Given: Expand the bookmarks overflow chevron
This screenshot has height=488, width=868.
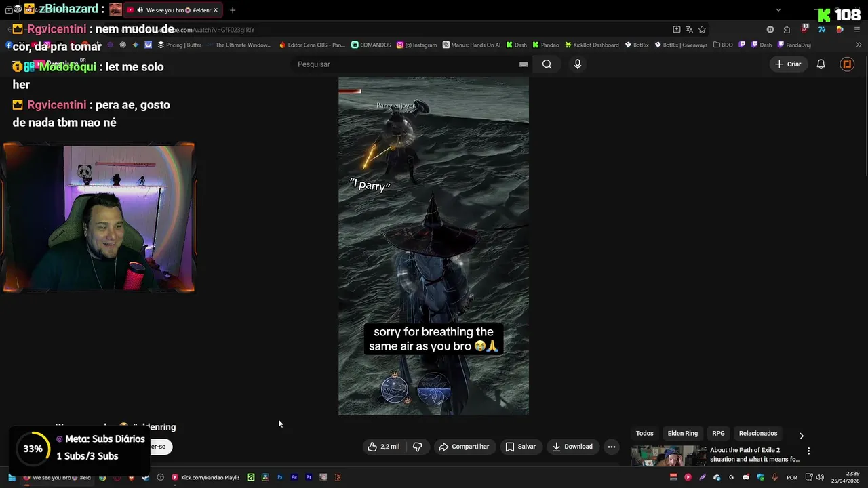Looking at the screenshot, I should click(x=859, y=45).
